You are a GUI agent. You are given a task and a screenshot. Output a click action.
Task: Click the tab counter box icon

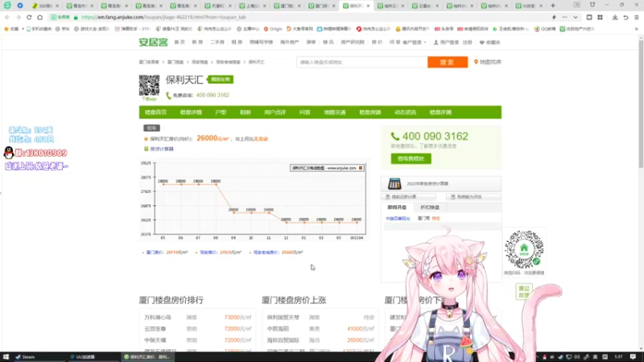[576, 5]
